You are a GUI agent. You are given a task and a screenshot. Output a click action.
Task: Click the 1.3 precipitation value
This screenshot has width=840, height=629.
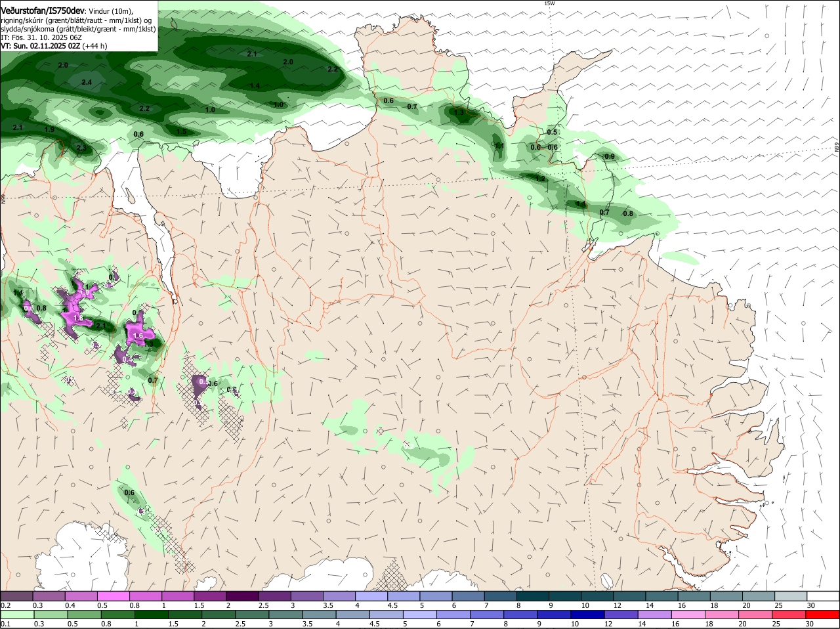pos(459,113)
